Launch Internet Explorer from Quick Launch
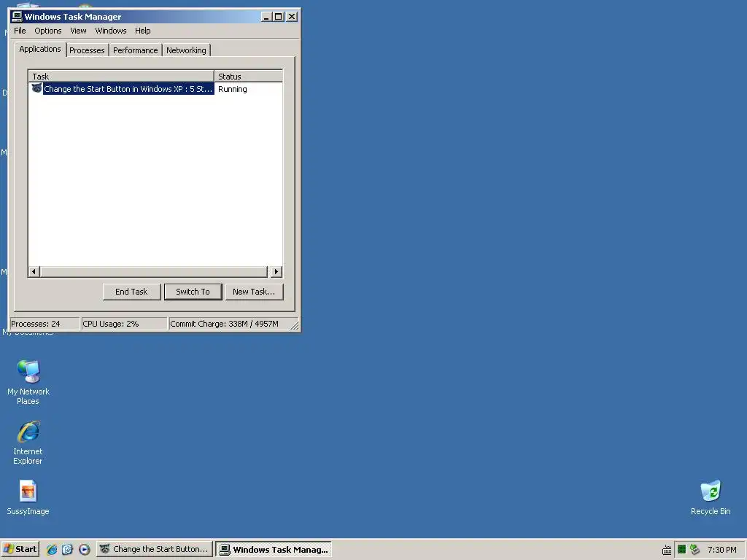747x560 pixels. (x=52, y=550)
